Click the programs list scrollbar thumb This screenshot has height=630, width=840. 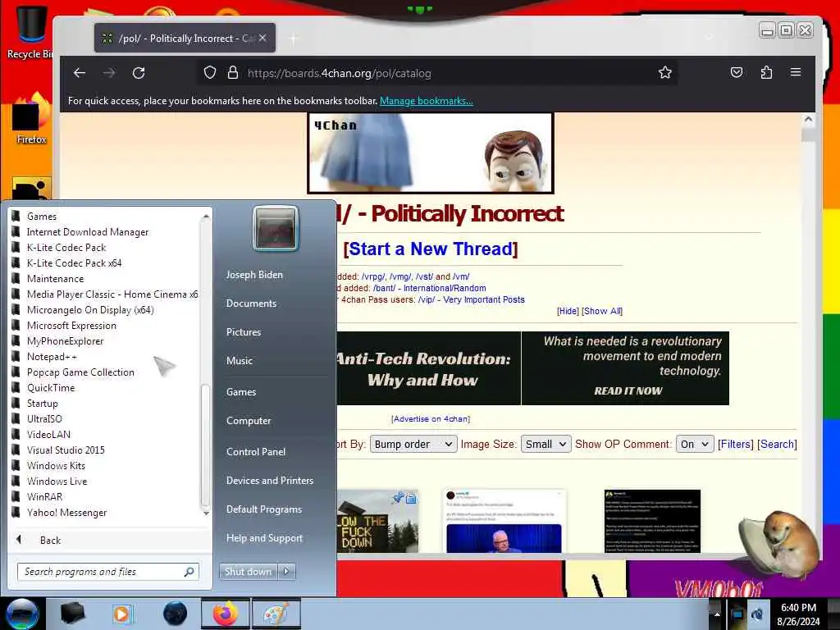205,446
